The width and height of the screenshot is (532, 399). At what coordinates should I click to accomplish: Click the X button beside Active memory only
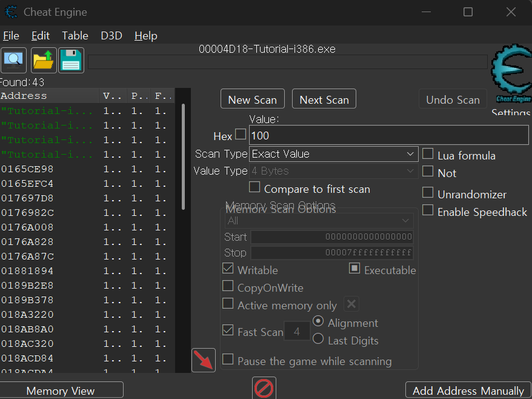pyautogui.click(x=351, y=304)
